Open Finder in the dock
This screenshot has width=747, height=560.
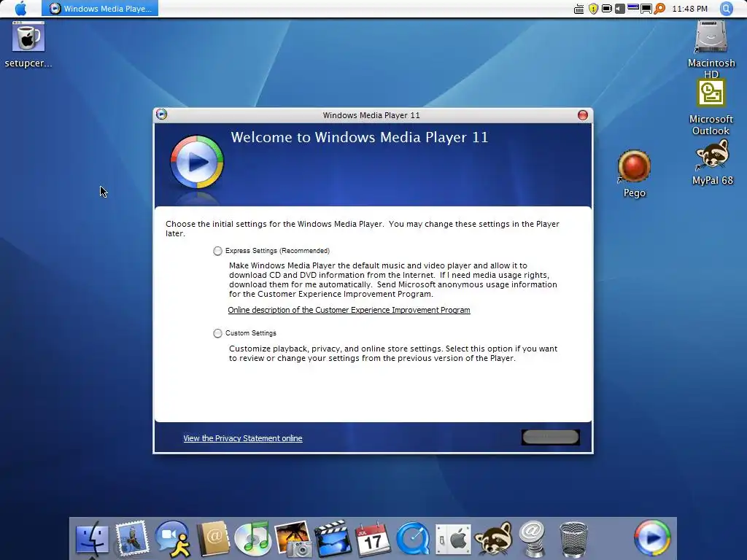point(92,539)
